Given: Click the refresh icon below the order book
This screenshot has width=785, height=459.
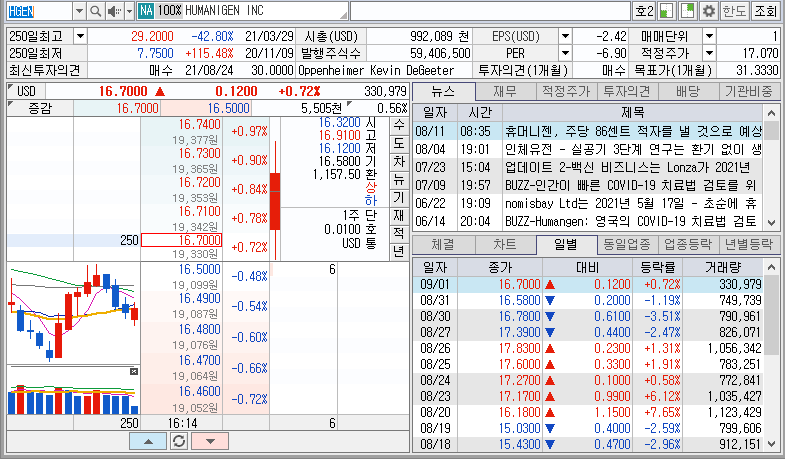Looking at the screenshot, I should pyautogui.click(x=179, y=441).
